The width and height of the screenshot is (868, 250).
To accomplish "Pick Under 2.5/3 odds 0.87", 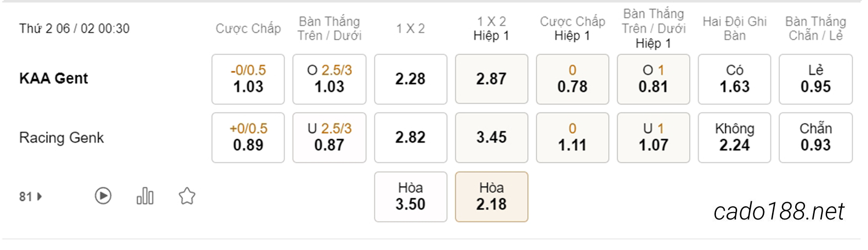I will [x=329, y=138].
